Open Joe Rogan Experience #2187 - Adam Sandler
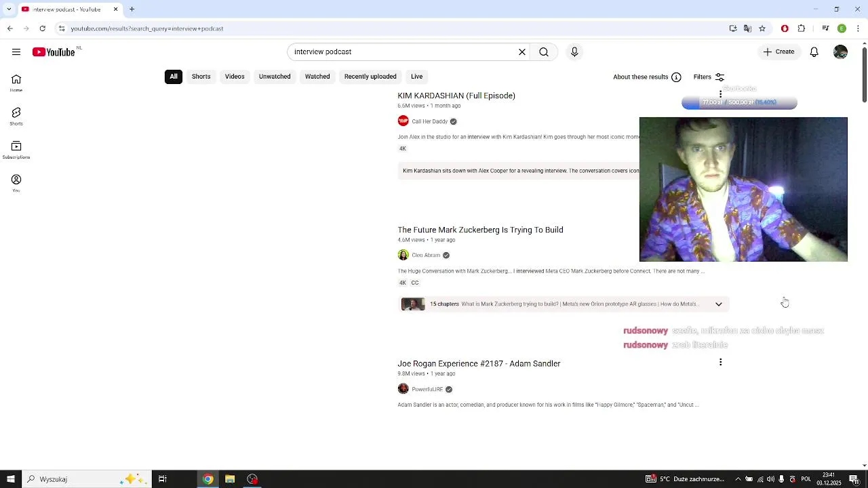The image size is (868, 488). coord(479,364)
